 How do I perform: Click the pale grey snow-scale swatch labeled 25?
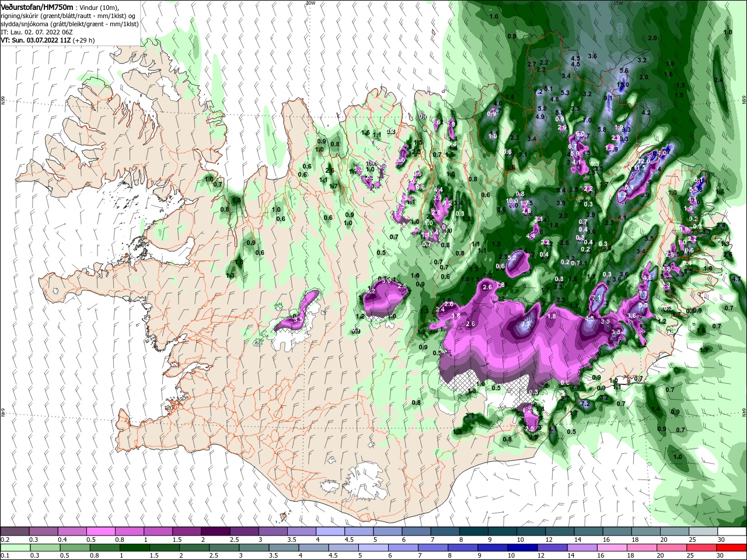tap(703, 531)
